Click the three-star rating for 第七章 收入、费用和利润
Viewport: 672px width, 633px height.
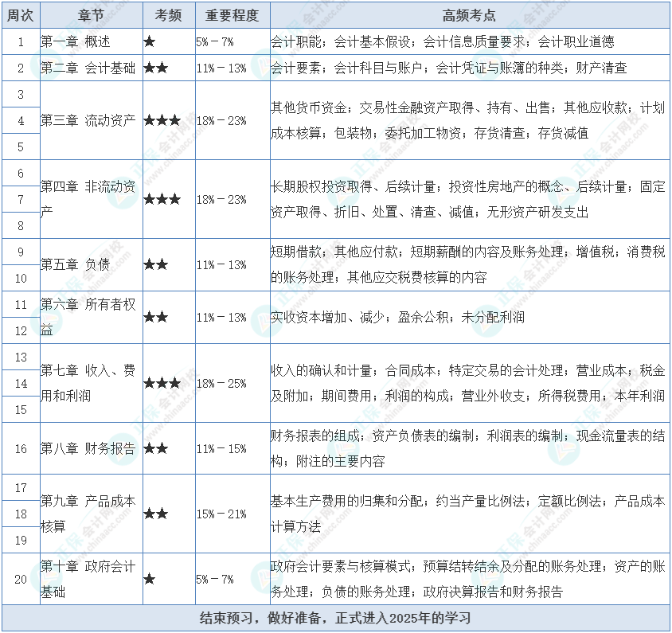pos(162,383)
